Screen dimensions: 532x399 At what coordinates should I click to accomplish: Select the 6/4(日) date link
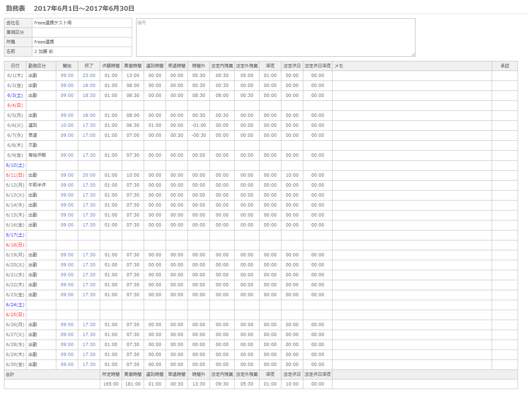15,105
